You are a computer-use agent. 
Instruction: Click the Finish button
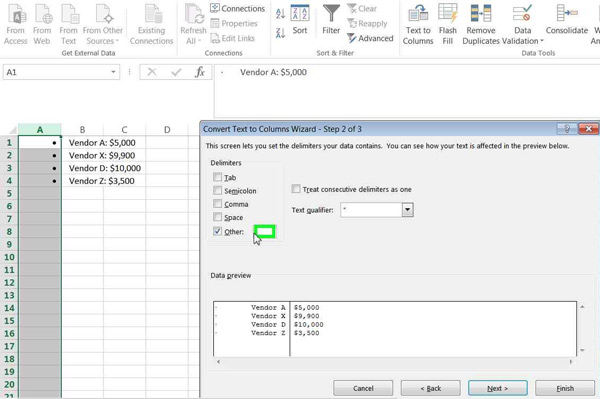pyautogui.click(x=565, y=388)
